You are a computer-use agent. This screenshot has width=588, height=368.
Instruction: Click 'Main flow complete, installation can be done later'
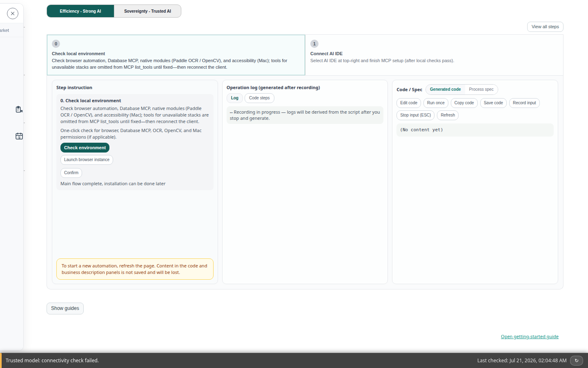pos(113,184)
